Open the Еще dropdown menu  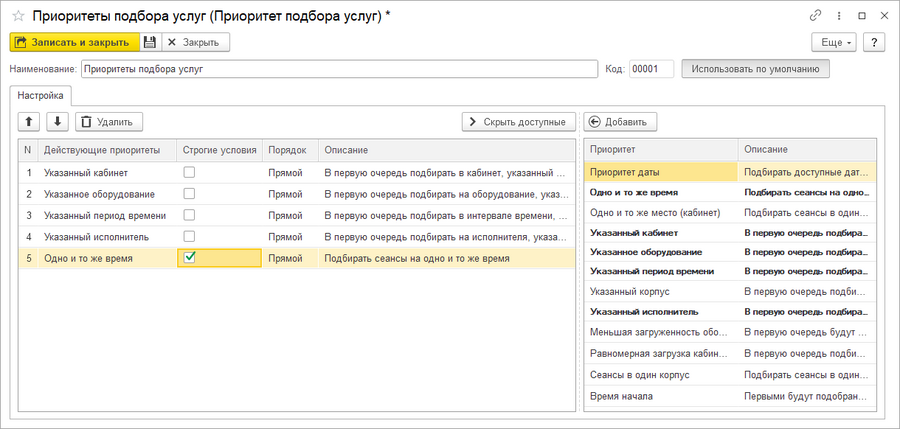834,42
